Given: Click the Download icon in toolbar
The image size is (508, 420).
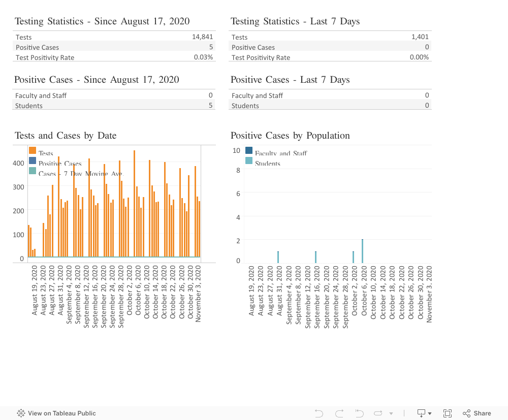Looking at the screenshot, I should [x=421, y=413].
